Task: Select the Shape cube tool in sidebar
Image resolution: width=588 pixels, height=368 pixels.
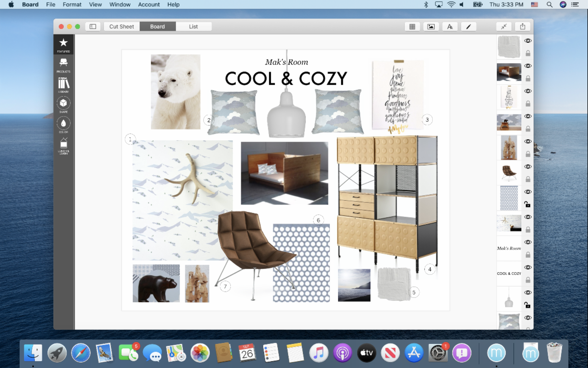Action: coord(63,105)
